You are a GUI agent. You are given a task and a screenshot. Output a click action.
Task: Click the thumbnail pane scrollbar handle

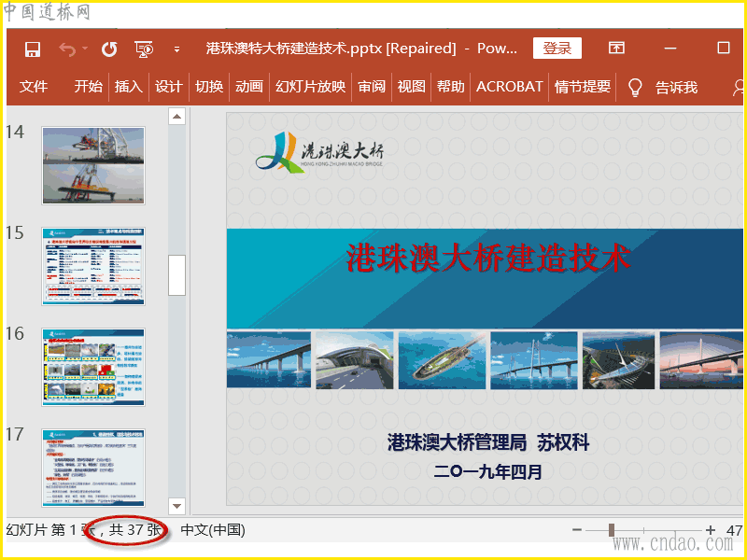click(x=176, y=275)
